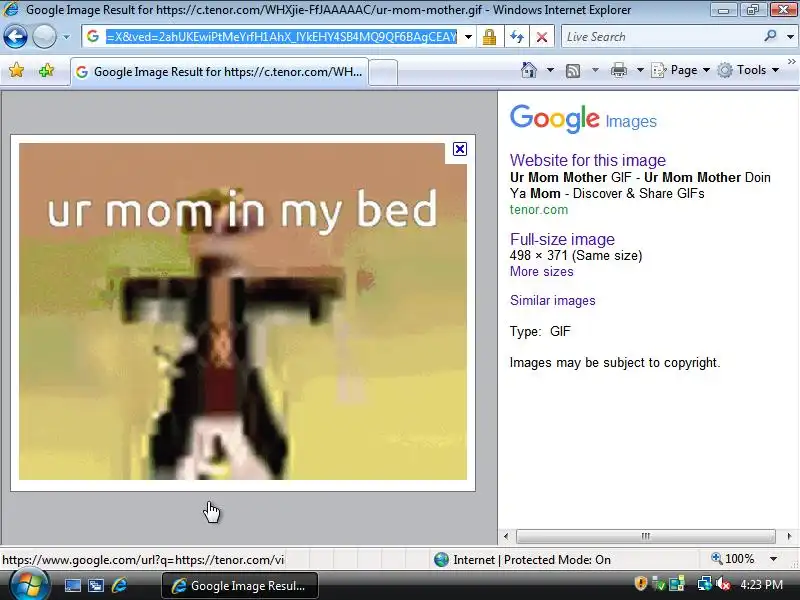Click the Home icon in toolbar
800x600 pixels.
529,70
